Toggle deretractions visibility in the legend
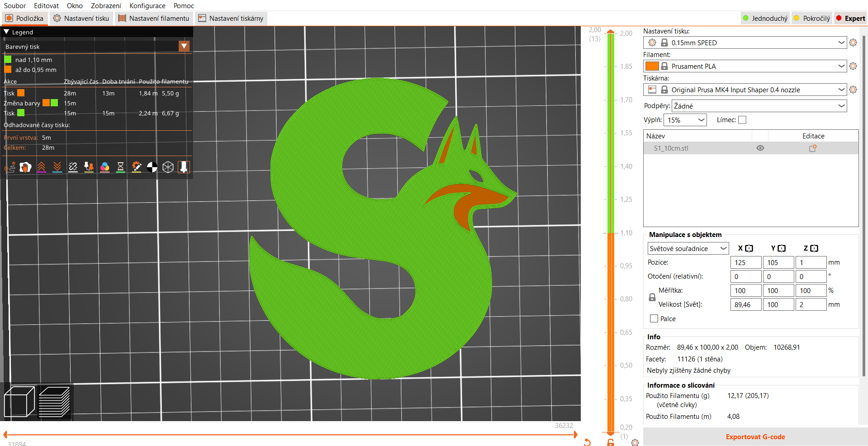868x446 pixels. pyautogui.click(x=57, y=166)
